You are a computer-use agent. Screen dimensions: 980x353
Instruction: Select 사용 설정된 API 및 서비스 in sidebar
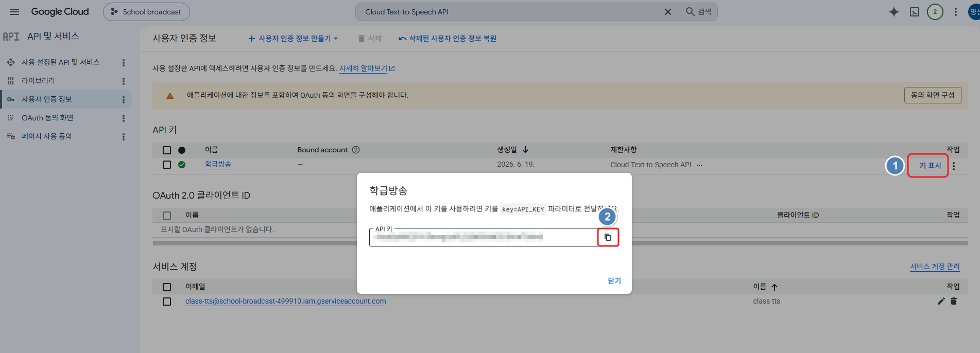[x=60, y=62]
